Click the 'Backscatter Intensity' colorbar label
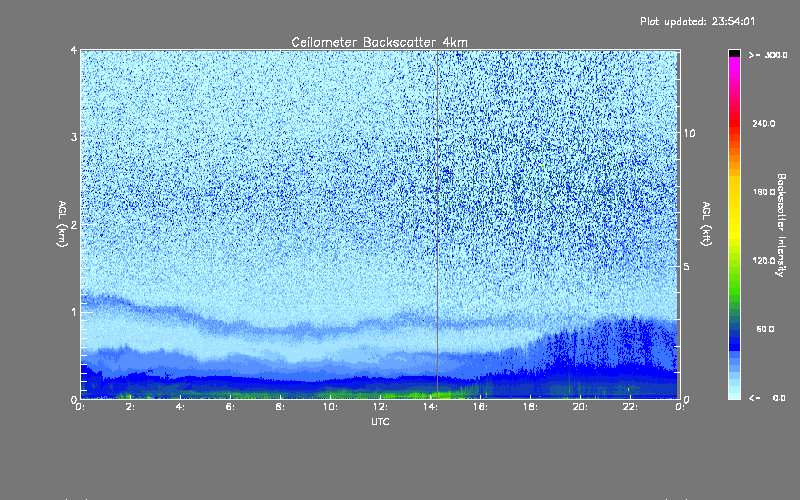 coord(780,225)
